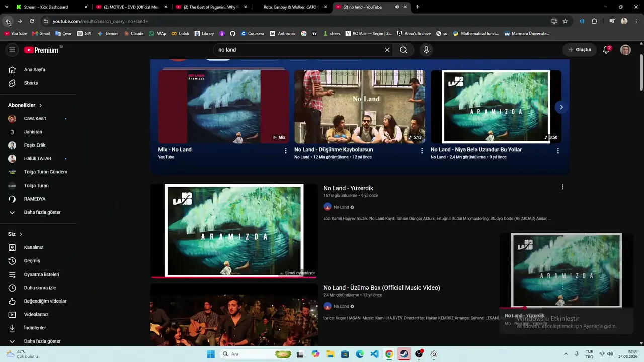The width and height of the screenshot is (644, 362).
Task: Open the notifications bell
Action: pos(606,50)
